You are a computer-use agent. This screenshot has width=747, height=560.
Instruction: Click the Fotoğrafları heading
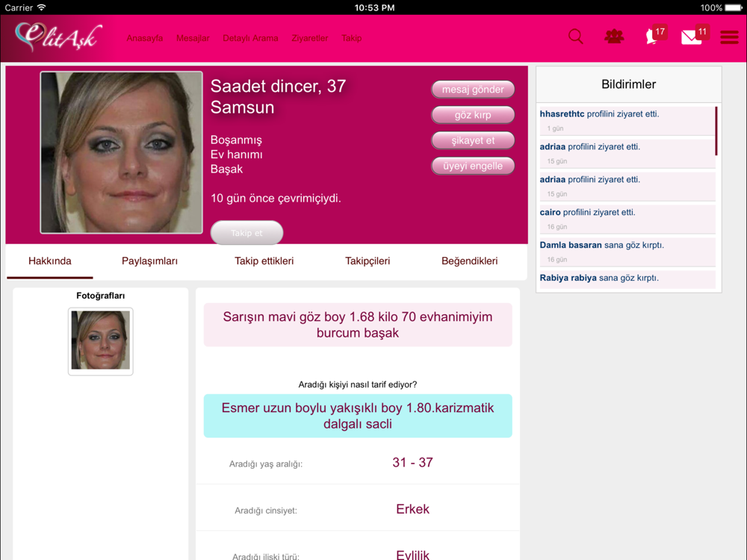[101, 296]
